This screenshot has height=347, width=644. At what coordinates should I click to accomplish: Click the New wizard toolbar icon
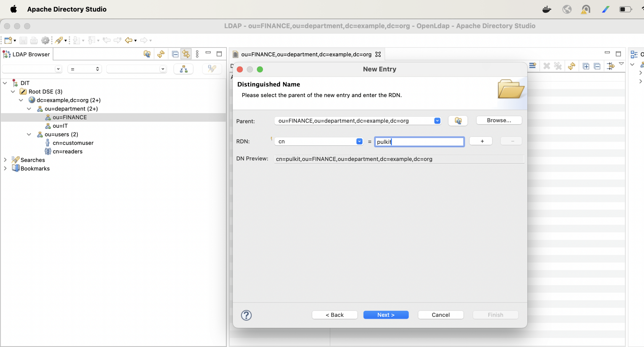(x=8, y=40)
